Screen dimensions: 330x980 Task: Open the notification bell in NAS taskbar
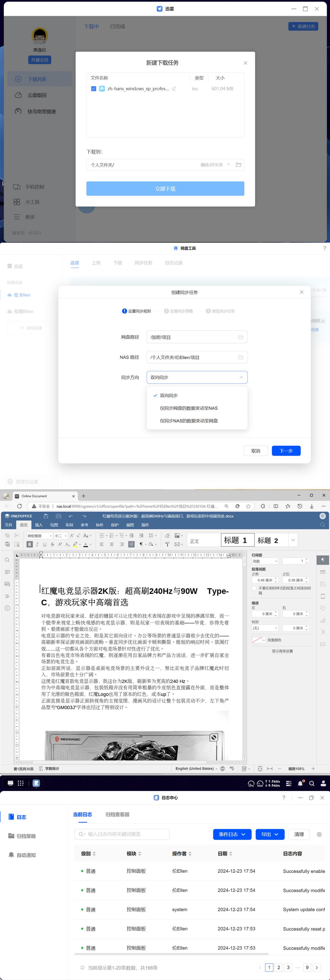pos(300,783)
